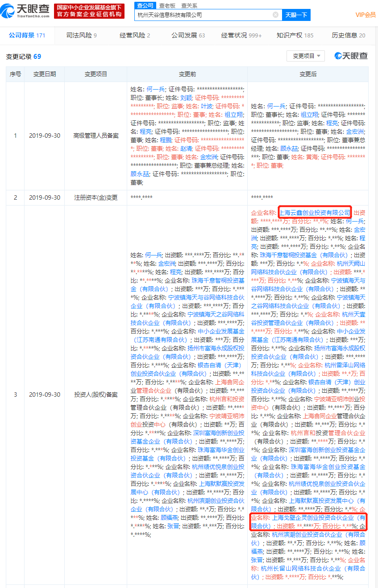Click the 天眼查 logo at top left
Image resolution: width=378 pixels, height=588 pixels.
[x=25, y=11]
